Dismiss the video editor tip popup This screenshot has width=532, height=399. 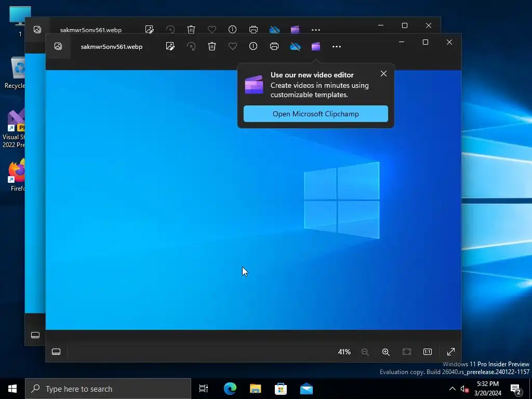(384, 74)
